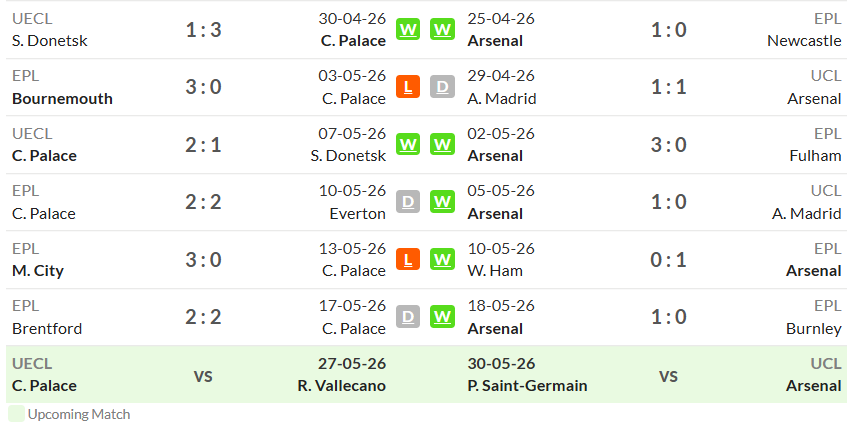Click the grey D badge for Everton 10-05-26
Image resolution: width=847 pixels, height=431 pixels.
tap(408, 202)
